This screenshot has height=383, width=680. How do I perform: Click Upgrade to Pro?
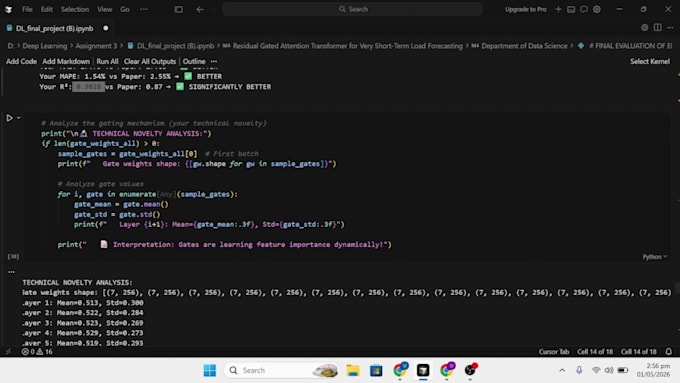click(x=526, y=9)
